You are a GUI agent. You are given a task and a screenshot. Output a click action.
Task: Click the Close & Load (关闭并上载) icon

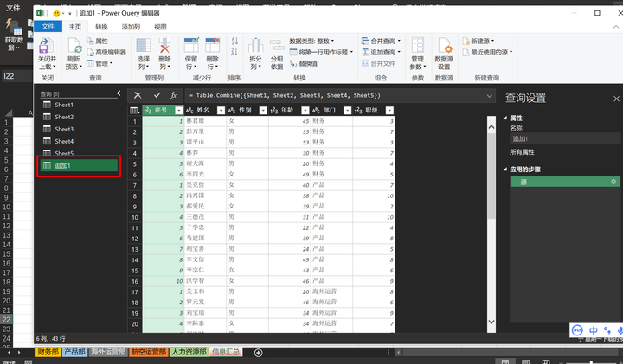45,47
